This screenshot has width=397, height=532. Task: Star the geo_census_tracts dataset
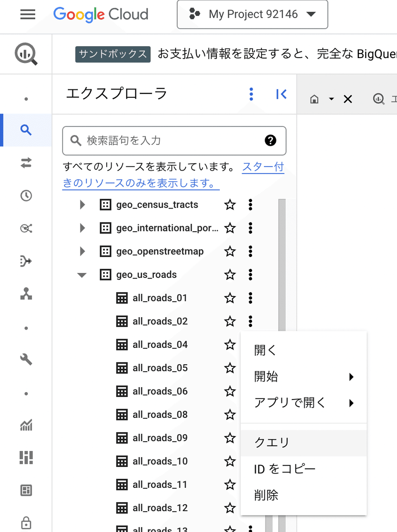230,205
